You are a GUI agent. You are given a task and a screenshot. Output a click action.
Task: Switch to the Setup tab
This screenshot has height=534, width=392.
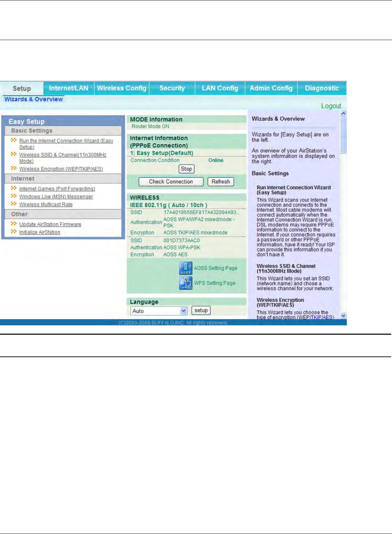click(22, 88)
